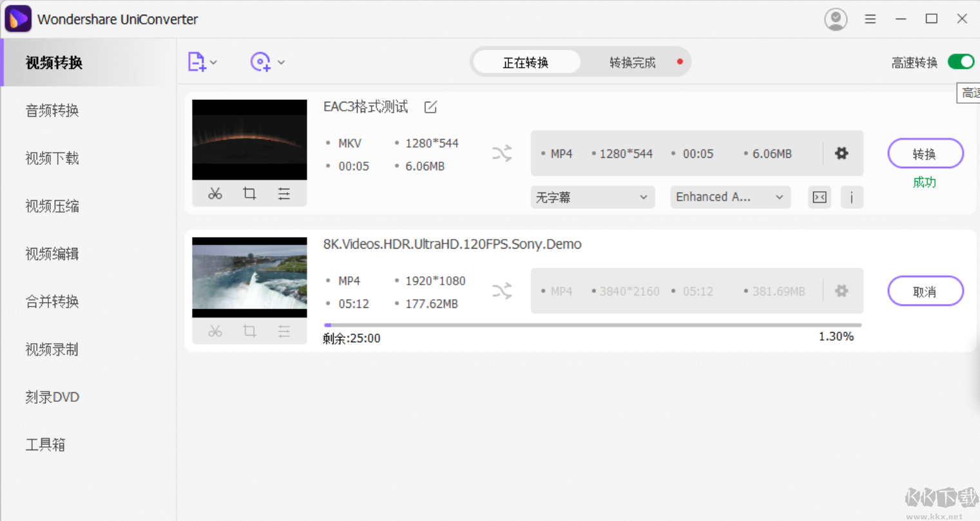Click 取消 to cancel 8K video conversion
The image size is (980, 521).
(x=925, y=291)
